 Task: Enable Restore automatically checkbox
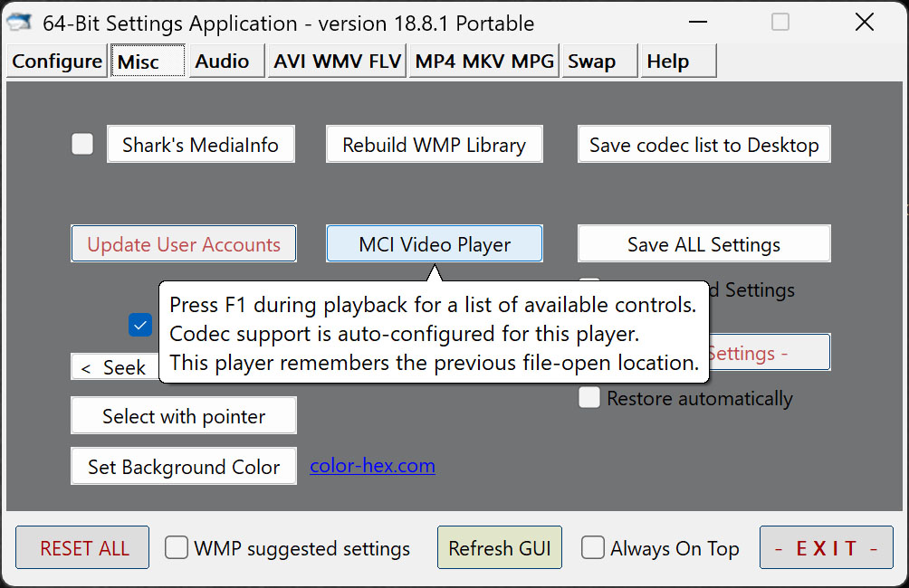click(x=589, y=397)
